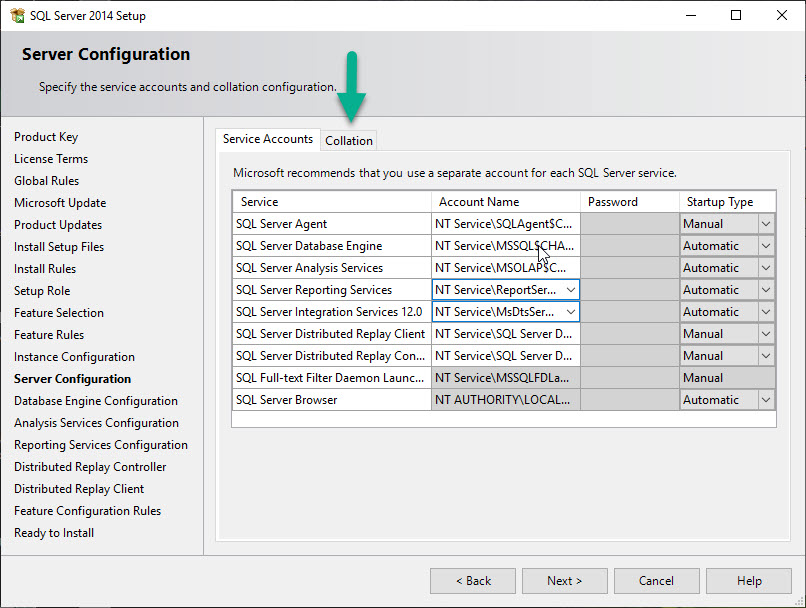Viewport: 806px width, 608px height.
Task: Minimize the setup window
Action: (x=691, y=15)
